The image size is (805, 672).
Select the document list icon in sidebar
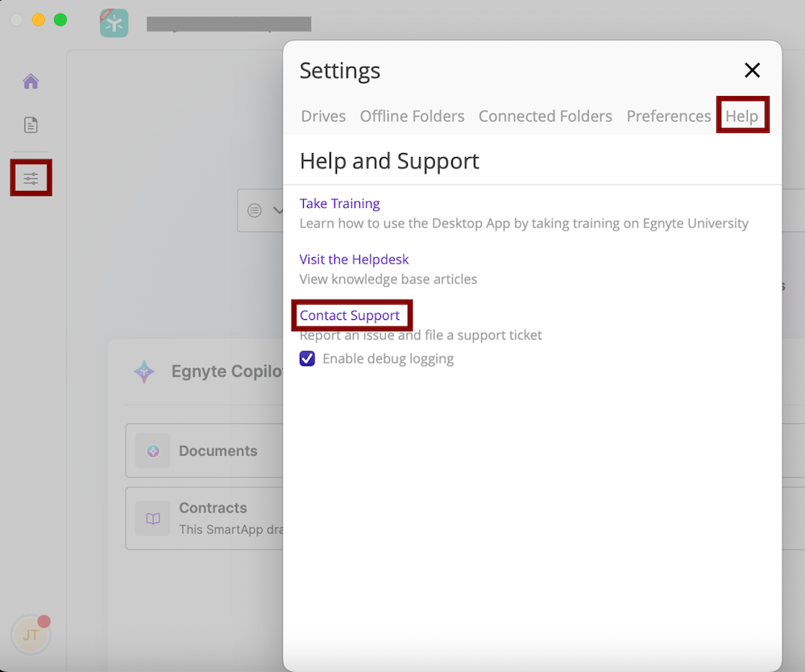pos(30,125)
